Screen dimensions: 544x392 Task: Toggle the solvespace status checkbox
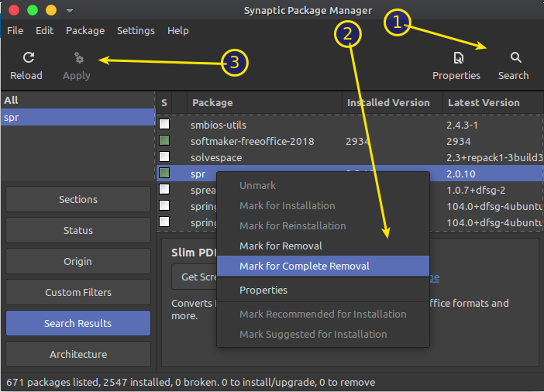coord(164,156)
